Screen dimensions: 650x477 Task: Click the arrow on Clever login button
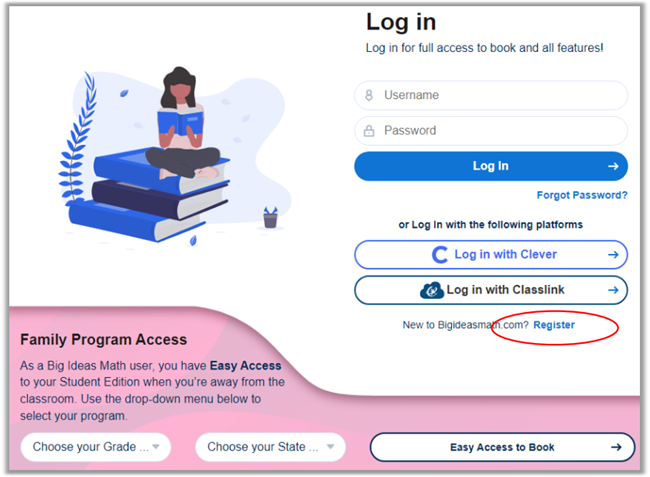coord(613,254)
